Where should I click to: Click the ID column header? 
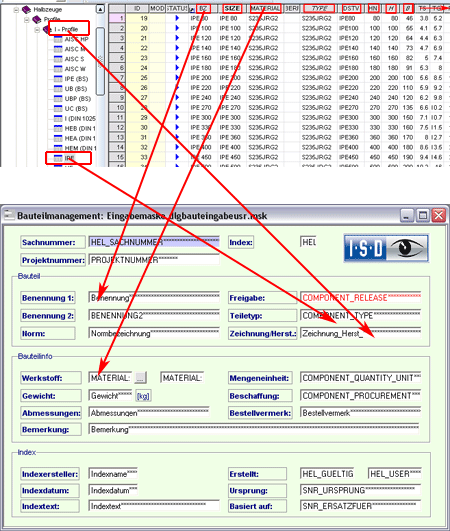[x=137, y=8]
